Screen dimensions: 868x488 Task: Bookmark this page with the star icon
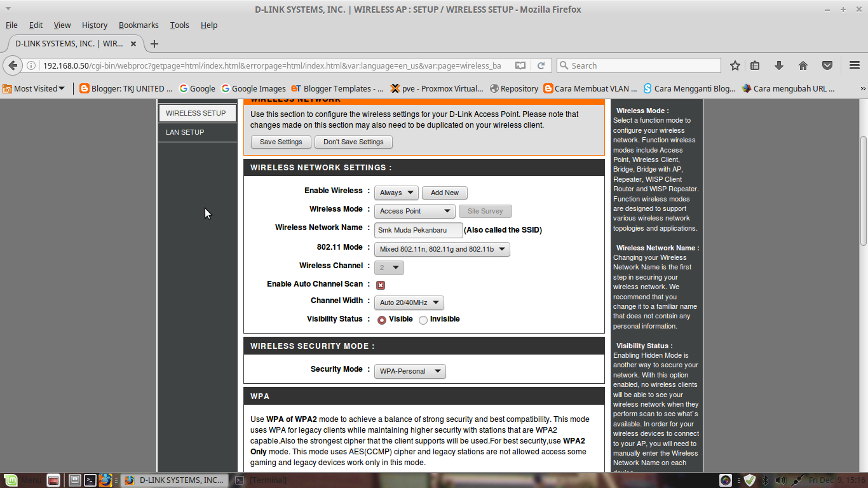734,65
